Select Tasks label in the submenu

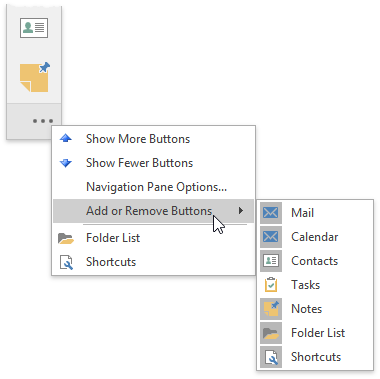click(x=305, y=285)
